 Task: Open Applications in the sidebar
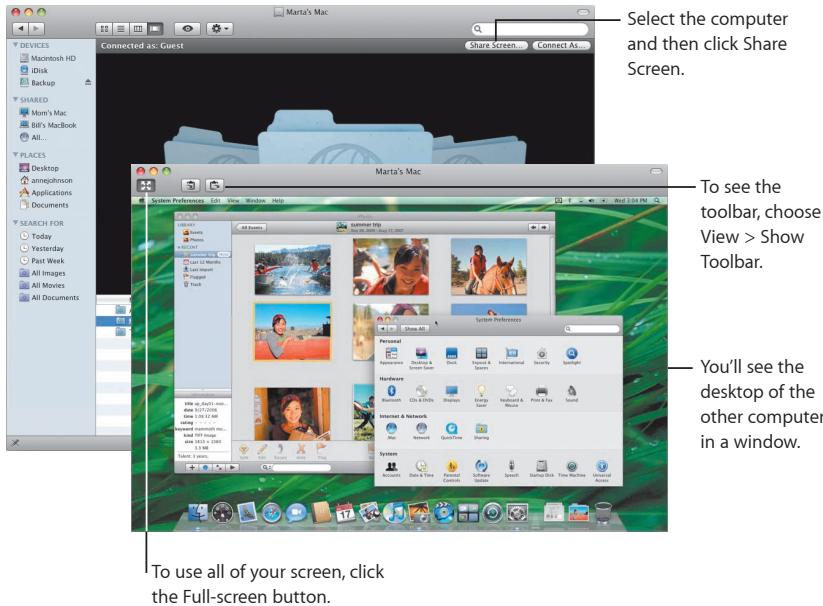[x=46, y=193]
